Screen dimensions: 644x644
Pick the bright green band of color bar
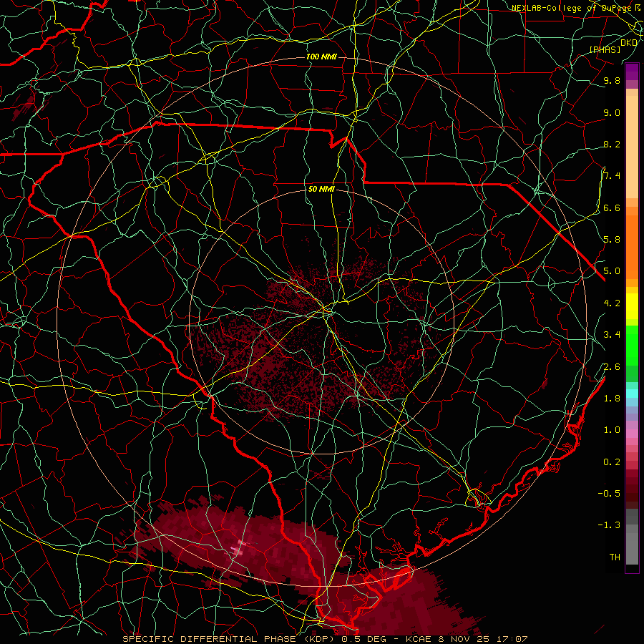point(632,345)
